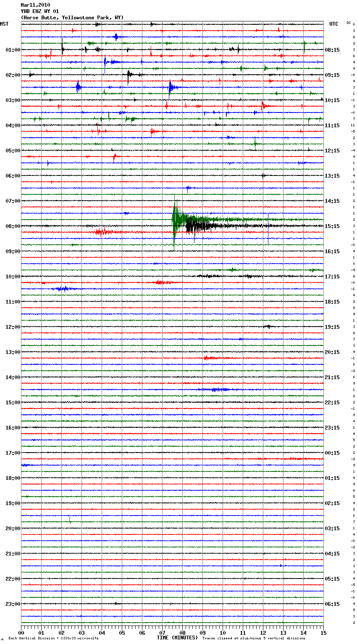Select the 19:00 MST hour label
This screenshot has height=644, width=357.
tap(13, 503)
